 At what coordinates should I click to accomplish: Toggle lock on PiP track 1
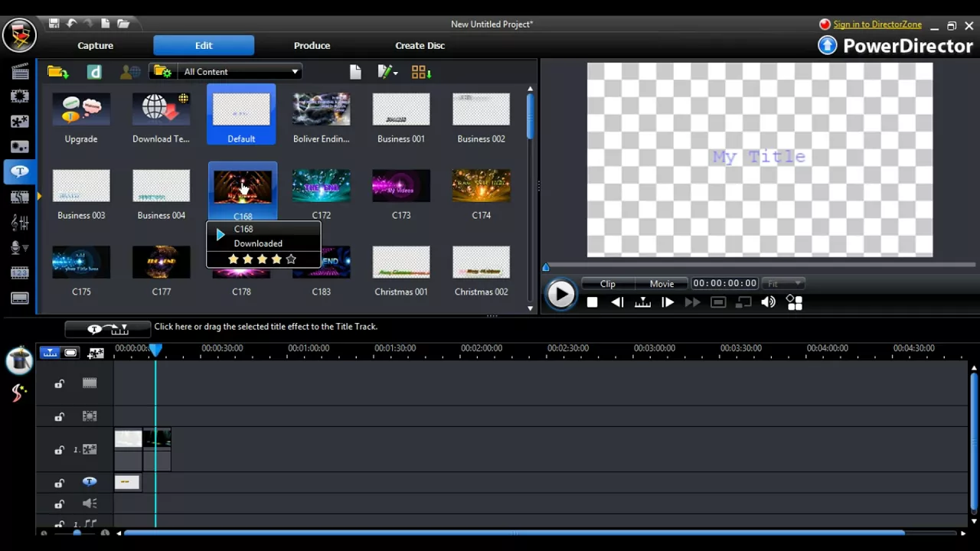coord(59,450)
